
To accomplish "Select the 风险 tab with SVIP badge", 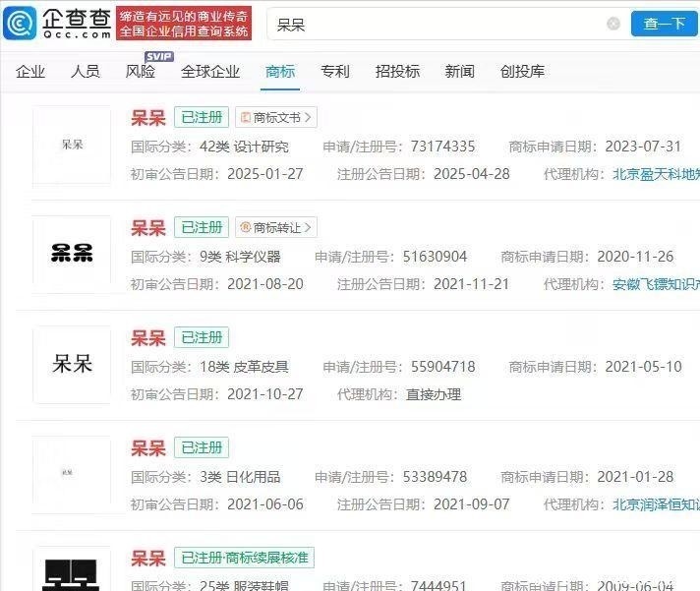I will click(x=141, y=72).
